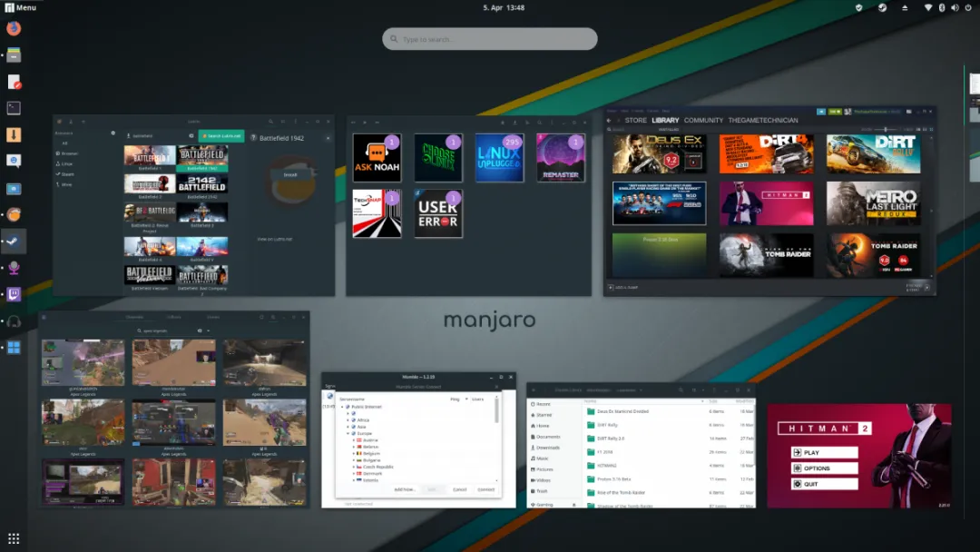Expand the Belgium entry in Mumble list
Screen dimensions: 980x552
click(354, 453)
